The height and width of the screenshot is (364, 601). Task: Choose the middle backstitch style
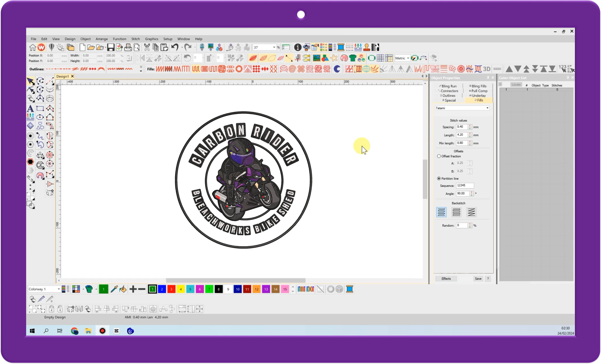(x=456, y=212)
